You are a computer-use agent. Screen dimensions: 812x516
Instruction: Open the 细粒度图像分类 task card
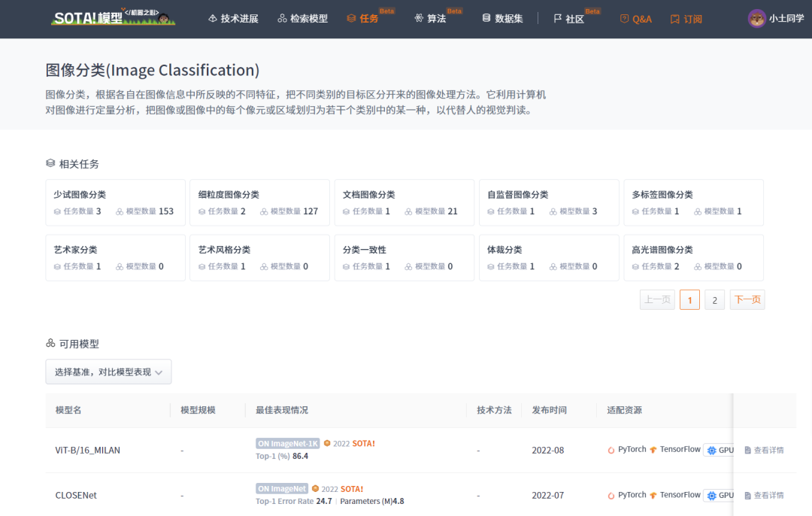pos(259,202)
